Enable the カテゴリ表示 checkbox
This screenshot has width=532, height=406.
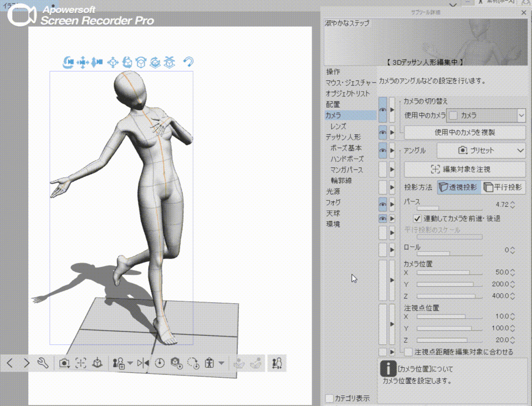click(x=329, y=398)
